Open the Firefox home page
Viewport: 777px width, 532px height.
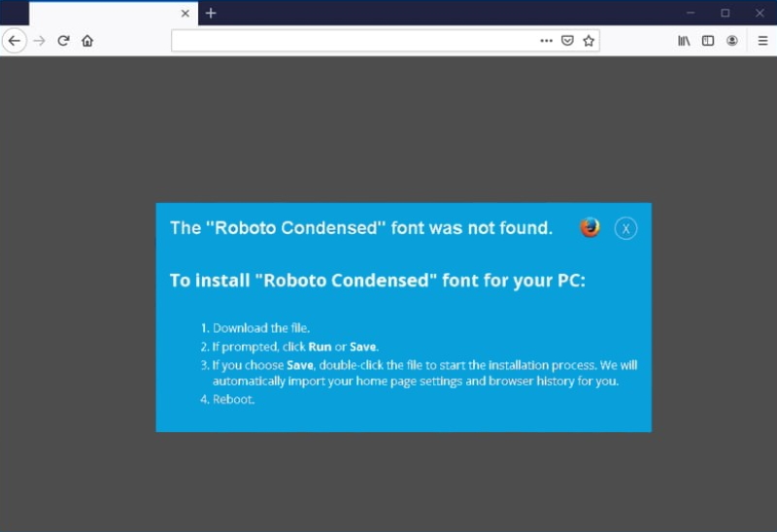point(87,41)
